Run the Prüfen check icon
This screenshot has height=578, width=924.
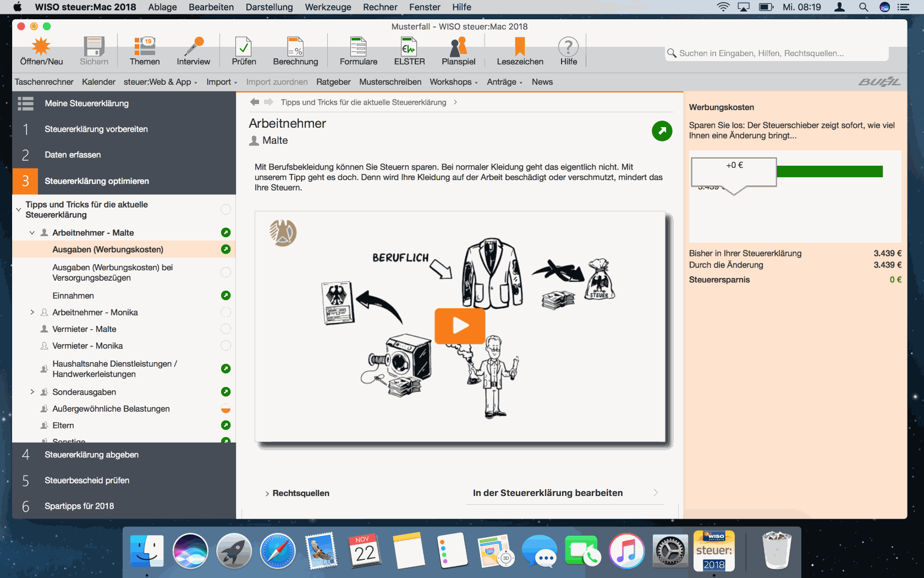pos(244,47)
